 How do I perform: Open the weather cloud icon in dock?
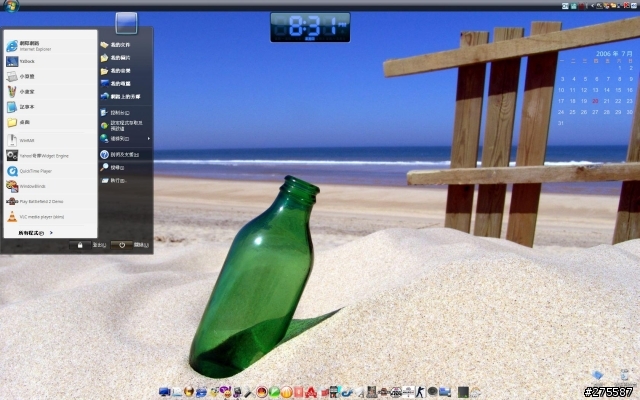(476, 393)
